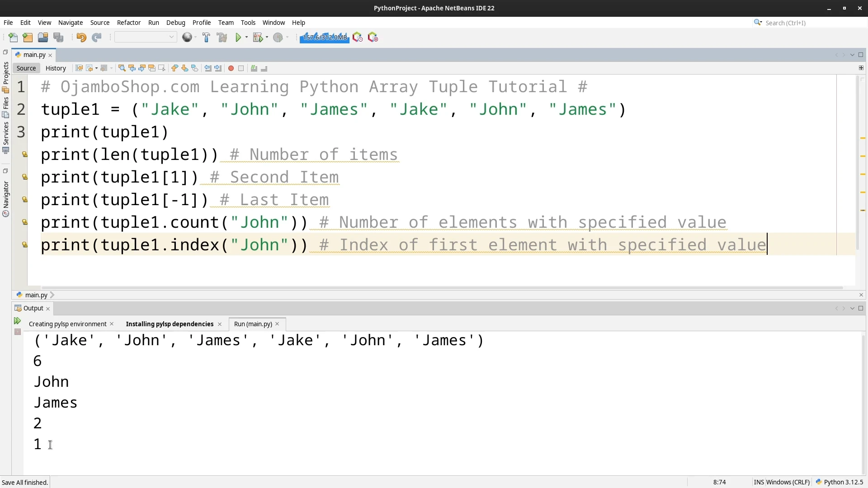Open the editor documents list dropdown
The width and height of the screenshot is (868, 488).
[852, 55]
